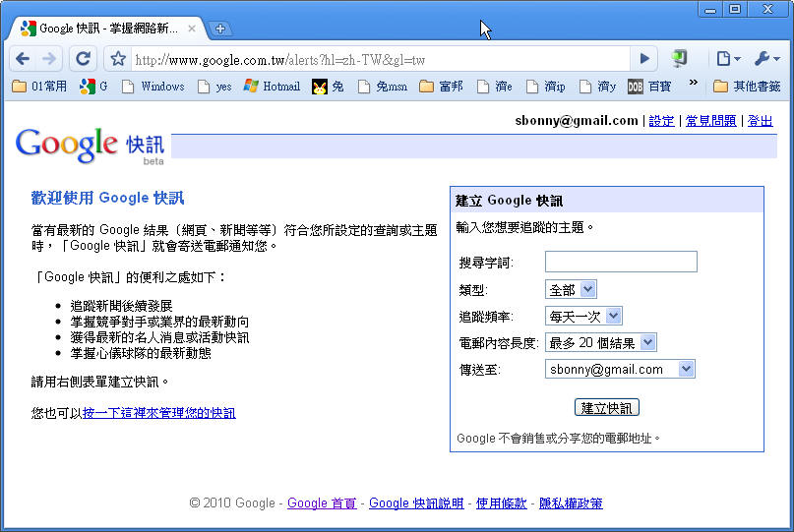Select the Google 快訊 browser tab
Screen dimensions: 794x532
click(108, 29)
